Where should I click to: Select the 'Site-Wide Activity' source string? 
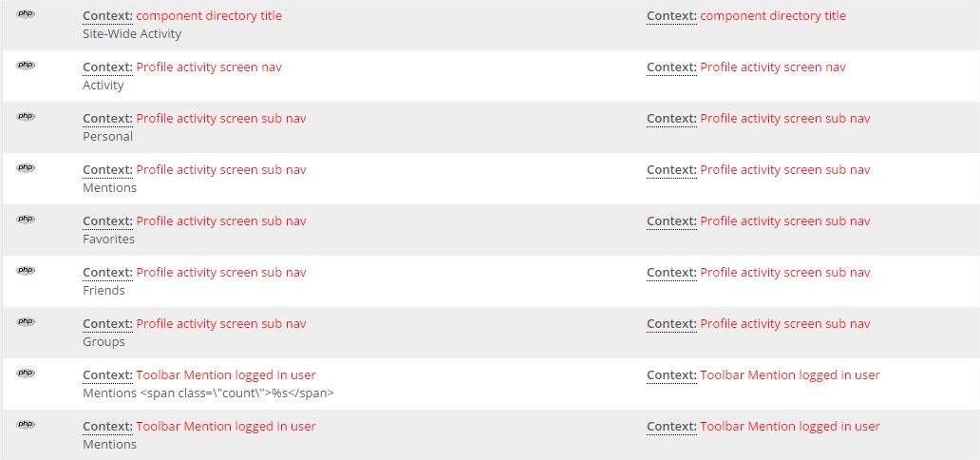click(132, 34)
